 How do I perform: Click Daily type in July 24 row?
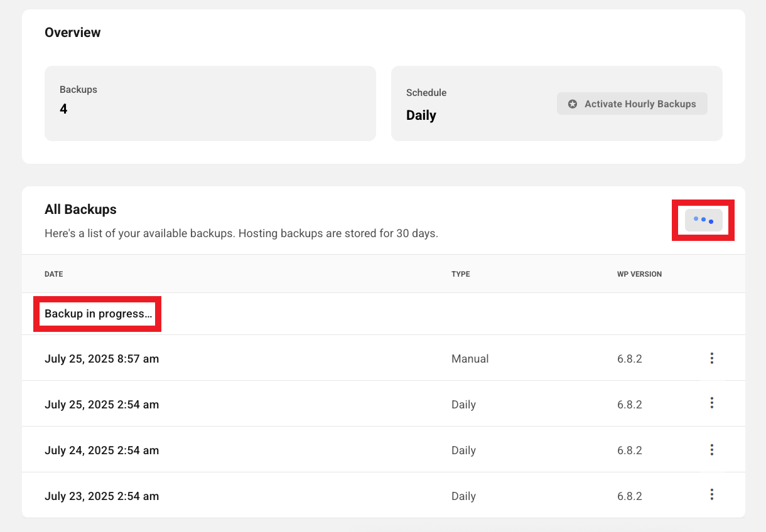[x=463, y=450]
